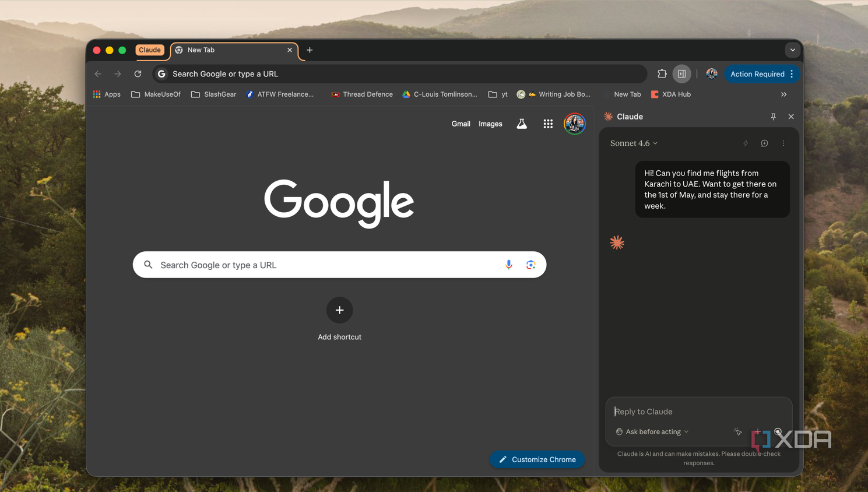This screenshot has height=492, width=868.
Task: Open the Google apps grid
Action: pos(548,124)
